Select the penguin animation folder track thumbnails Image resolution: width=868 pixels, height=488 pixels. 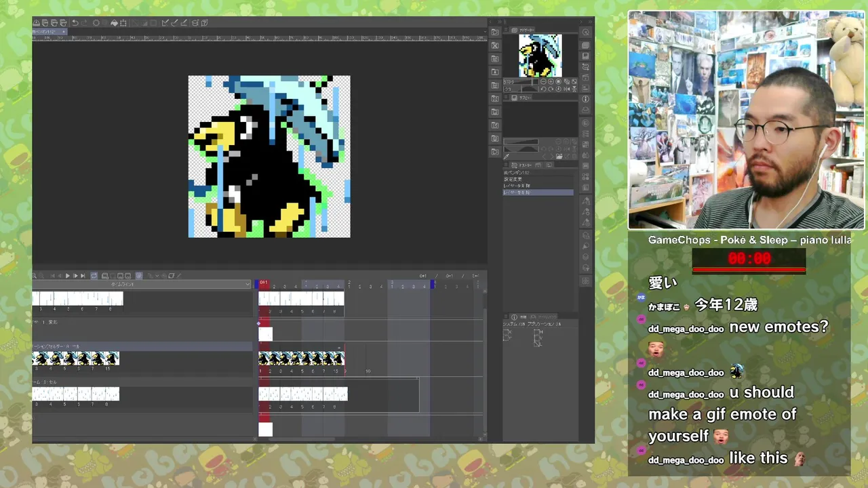pyautogui.click(x=301, y=359)
